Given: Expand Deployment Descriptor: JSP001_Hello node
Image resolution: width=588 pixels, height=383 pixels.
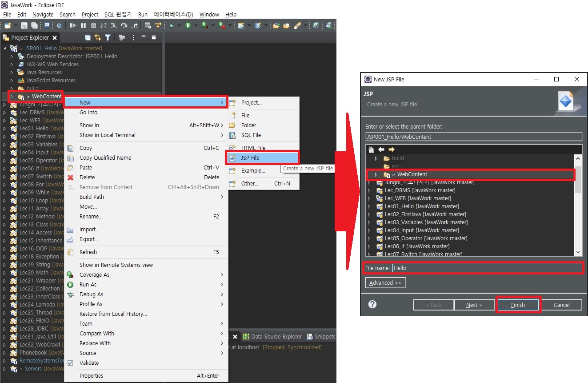Looking at the screenshot, I should tap(12, 56).
